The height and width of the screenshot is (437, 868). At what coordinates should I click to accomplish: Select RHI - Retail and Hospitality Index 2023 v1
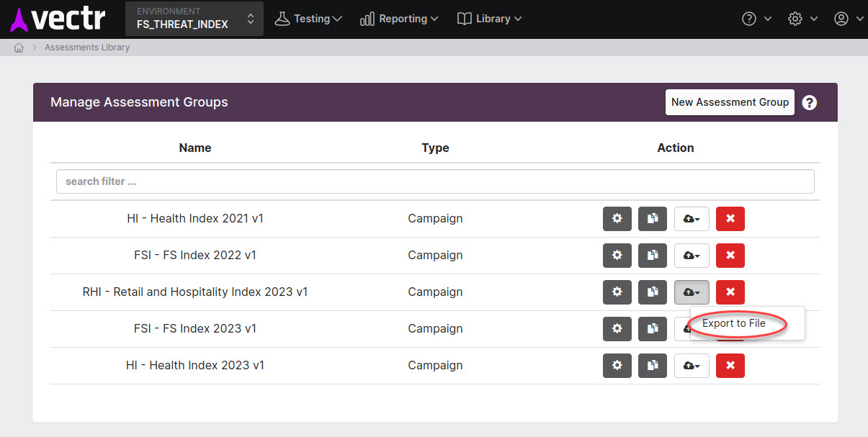tap(195, 292)
